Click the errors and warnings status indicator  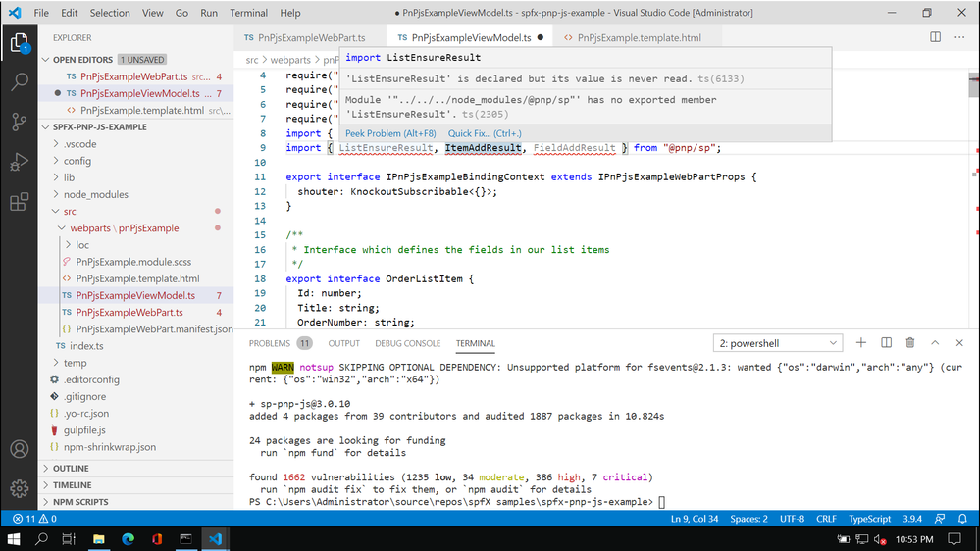[34, 519]
